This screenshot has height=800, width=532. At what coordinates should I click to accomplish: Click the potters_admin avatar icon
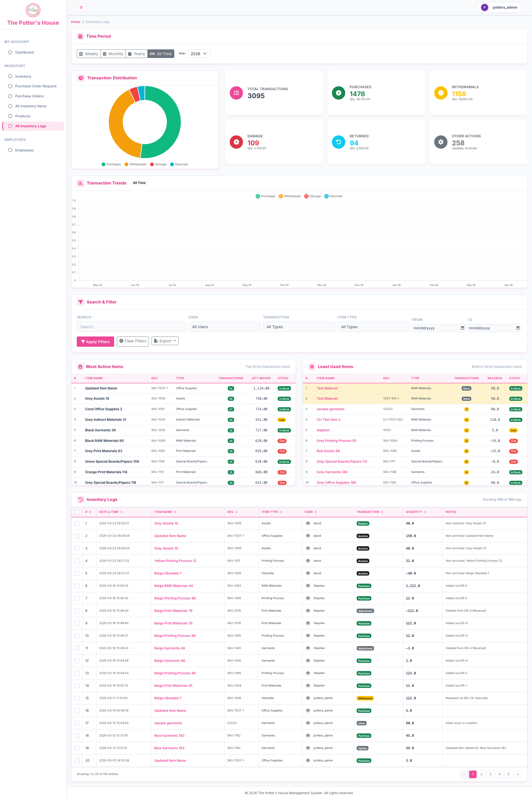pos(484,7)
